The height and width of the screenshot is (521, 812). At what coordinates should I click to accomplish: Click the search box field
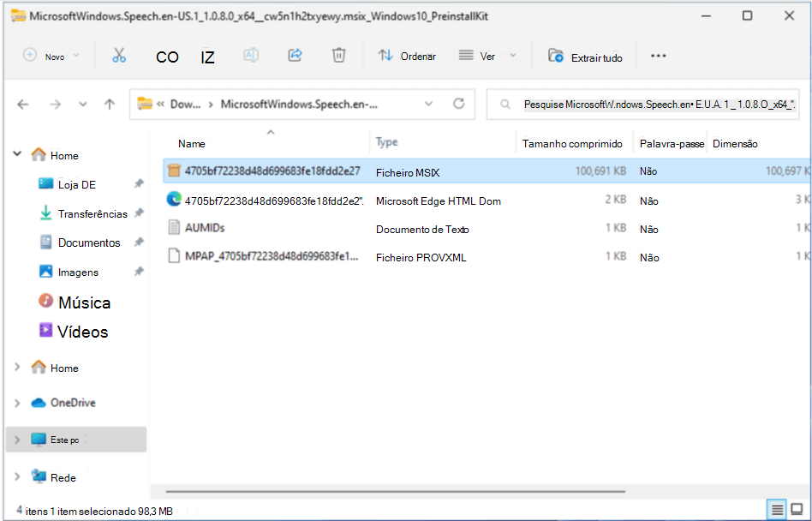click(643, 105)
